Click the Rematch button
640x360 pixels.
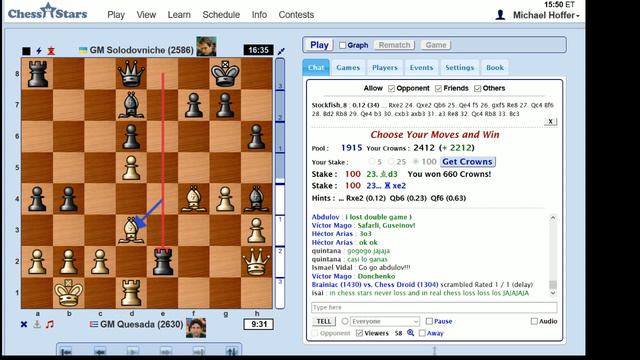394,45
